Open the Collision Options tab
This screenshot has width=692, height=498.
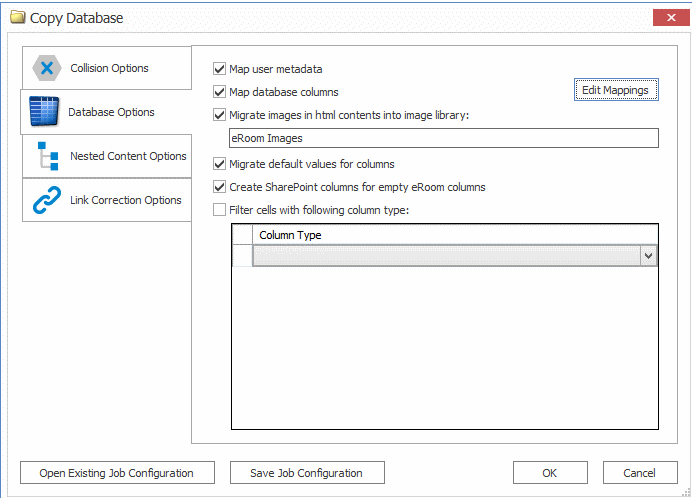point(107,68)
